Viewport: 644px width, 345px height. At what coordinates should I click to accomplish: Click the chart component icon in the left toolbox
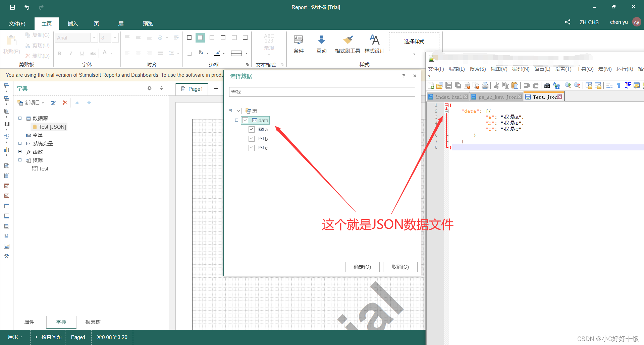click(x=6, y=149)
